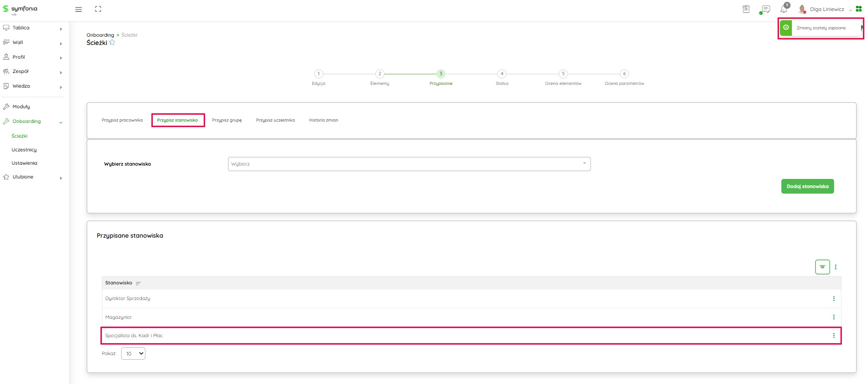The image size is (868, 384).
Task: Open row options for Dyrektor Sprzedaży
Action: pyautogui.click(x=834, y=299)
